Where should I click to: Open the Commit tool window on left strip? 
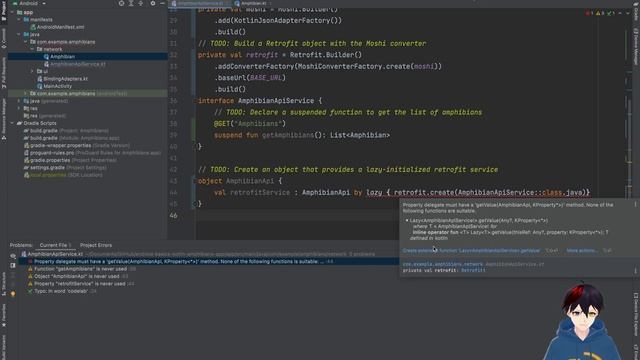click(4, 39)
